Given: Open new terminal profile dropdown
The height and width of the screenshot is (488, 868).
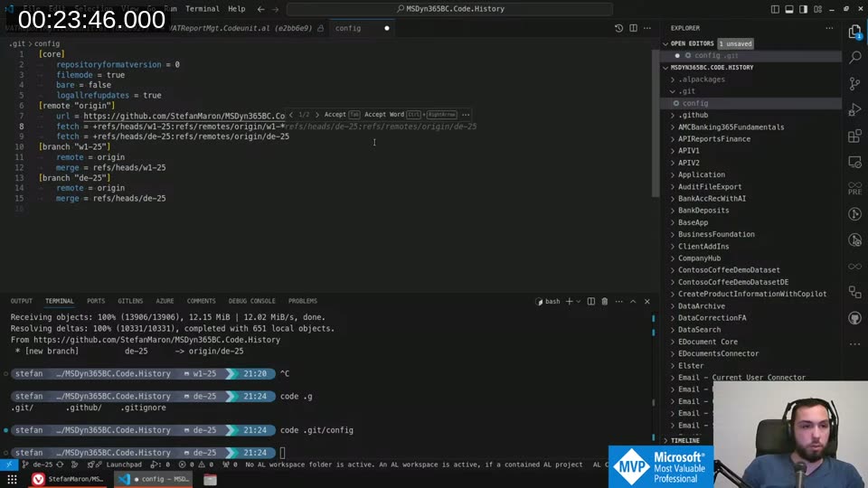Looking at the screenshot, I should coord(578,302).
